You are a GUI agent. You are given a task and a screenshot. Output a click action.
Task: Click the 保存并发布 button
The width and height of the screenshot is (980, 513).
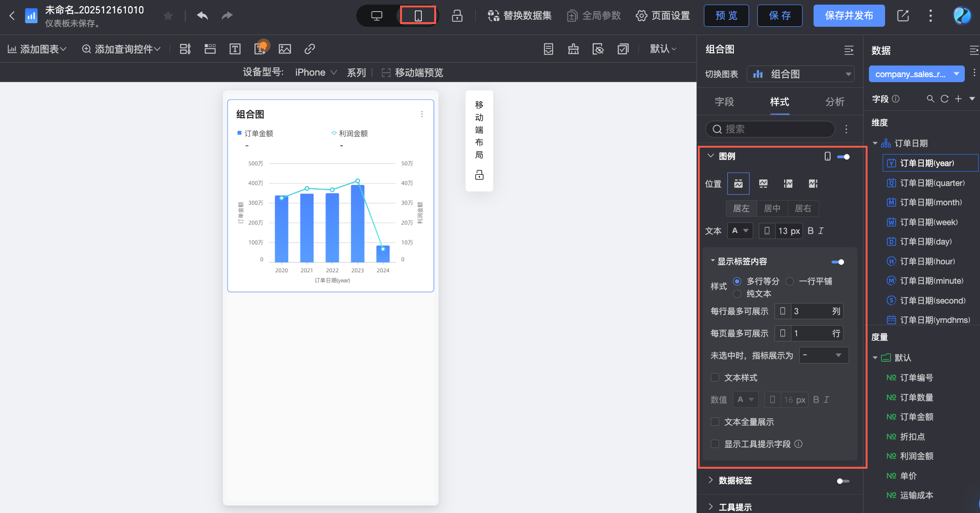click(849, 16)
